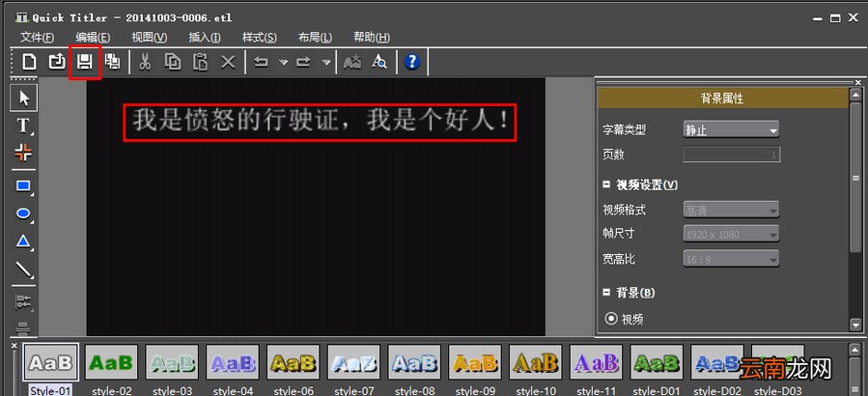Screen dimensions: 868x396
Task: Click the properties panel vertical scrollbar
Action: coord(855,178)
